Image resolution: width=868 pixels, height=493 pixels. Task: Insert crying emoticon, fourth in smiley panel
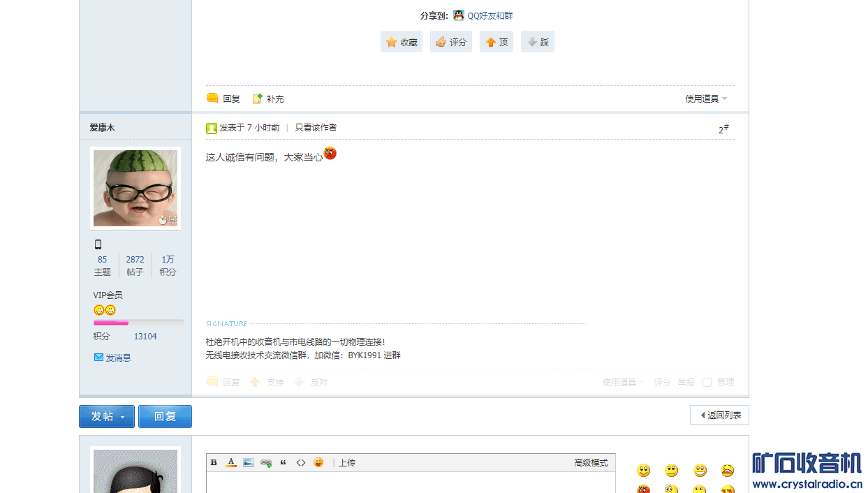pyautogui.click(x=728, y=471)
